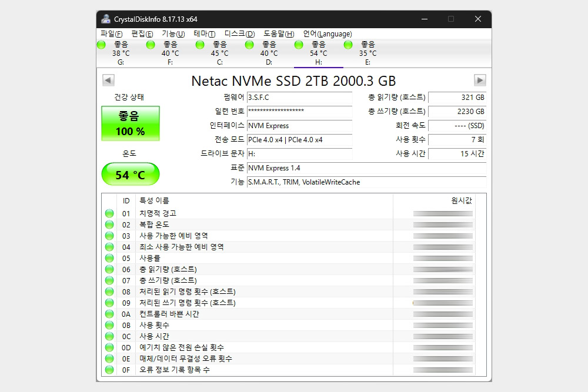Click status circle for attribute 01 치명적 경고
The width and height of the screenshot is (588, 392).
tap(109, 213)
